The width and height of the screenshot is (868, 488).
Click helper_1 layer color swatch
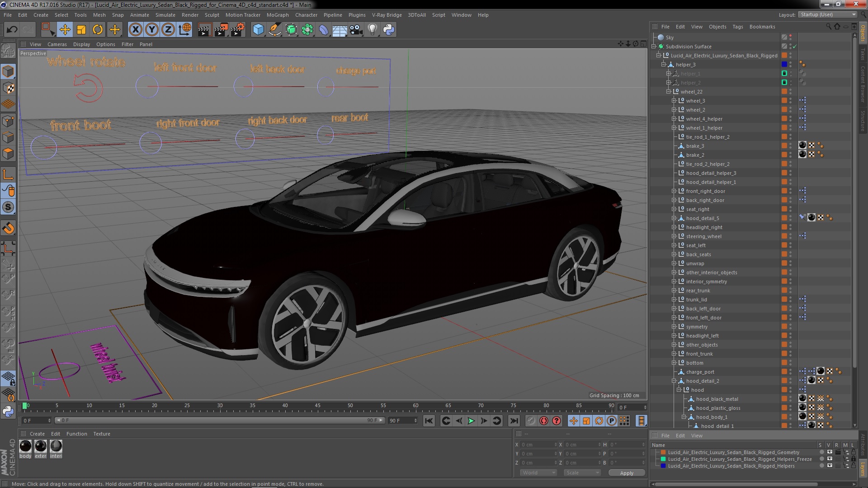click(784, 74)
